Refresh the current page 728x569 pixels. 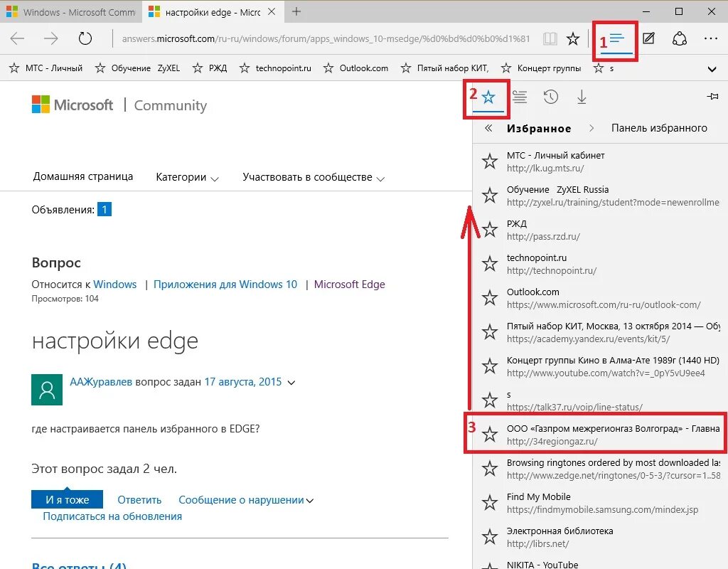click(x=85, y=38)
